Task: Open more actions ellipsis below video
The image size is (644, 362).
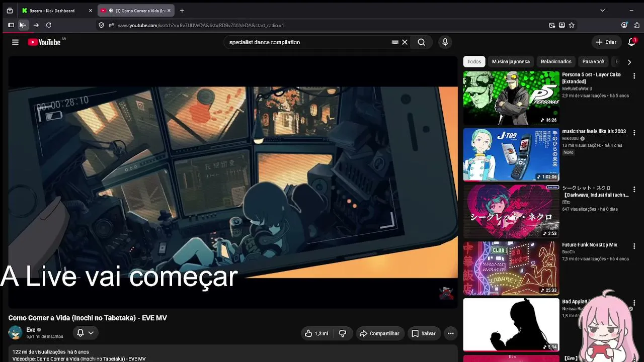Action: (x=451, y=333)
